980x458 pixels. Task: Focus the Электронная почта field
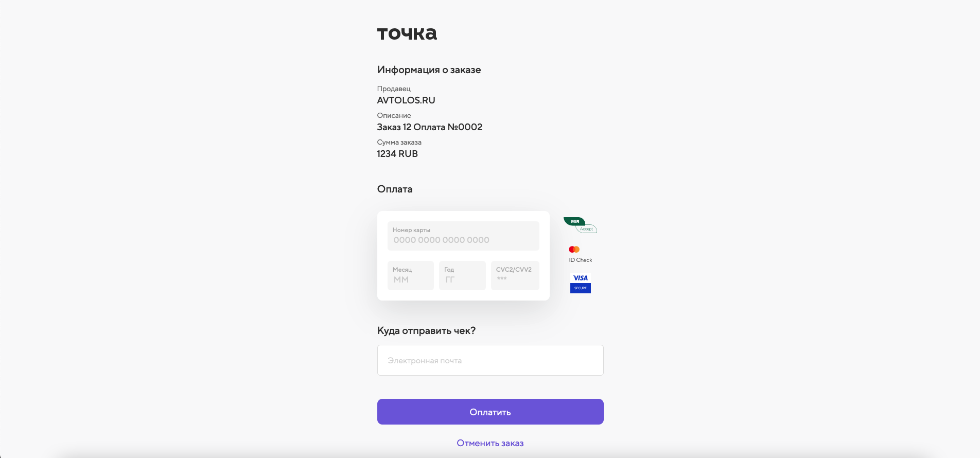(490, 360)
